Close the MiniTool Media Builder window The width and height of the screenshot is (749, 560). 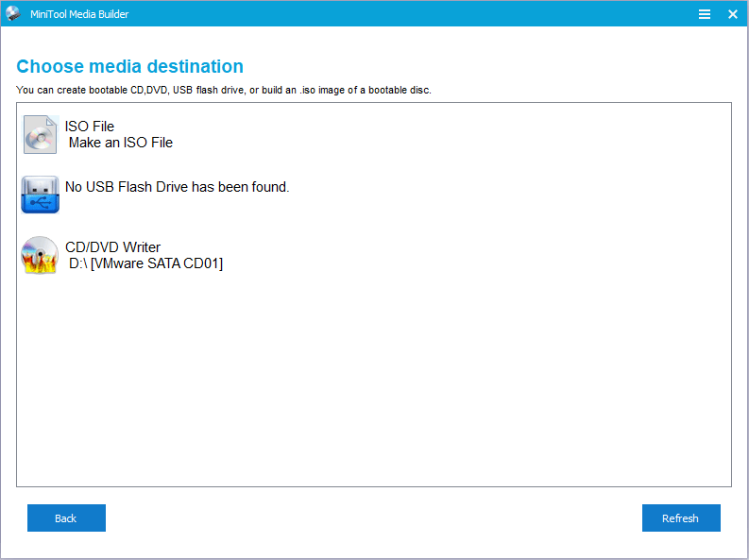click(x=732, y=14)
